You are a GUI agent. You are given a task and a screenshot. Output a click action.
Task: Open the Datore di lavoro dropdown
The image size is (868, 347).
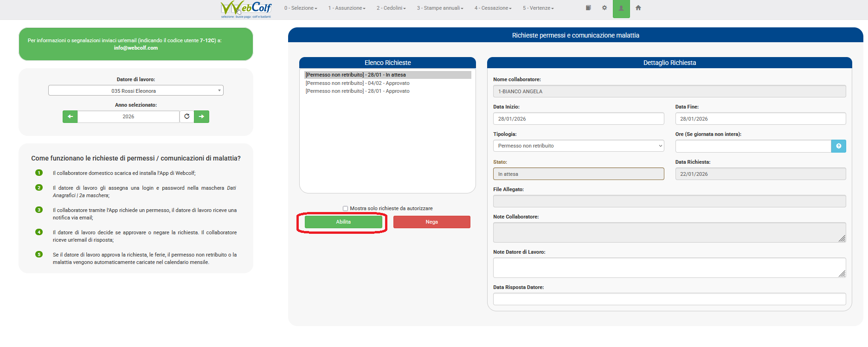(135, 91)
